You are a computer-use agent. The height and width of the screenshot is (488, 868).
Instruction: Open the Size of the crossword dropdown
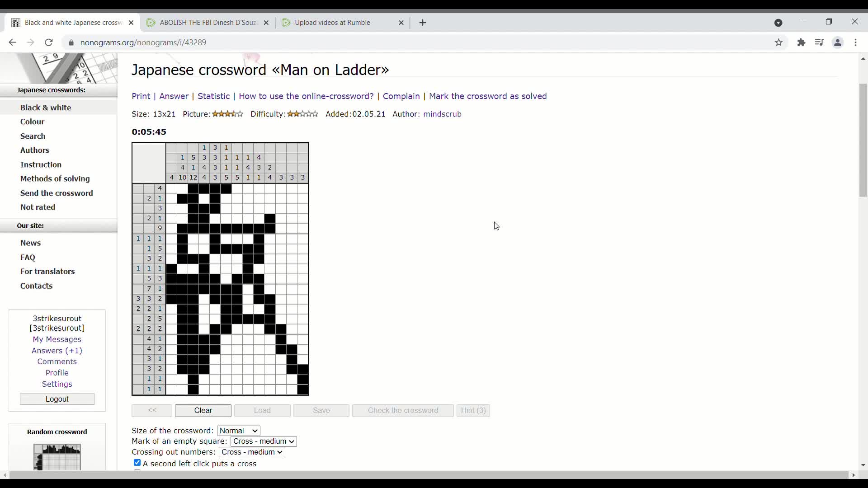click(x=238, y=431)
